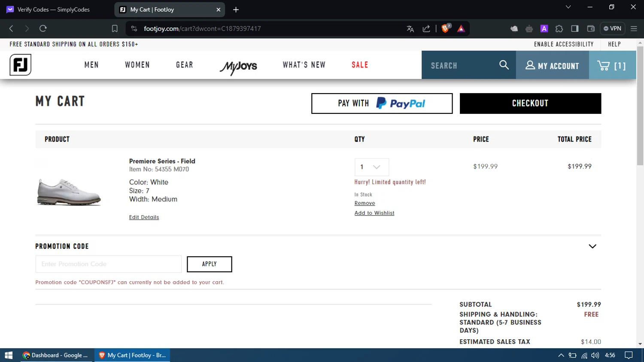
Task: Pay with PayPal button
Action: click(382, 103)
